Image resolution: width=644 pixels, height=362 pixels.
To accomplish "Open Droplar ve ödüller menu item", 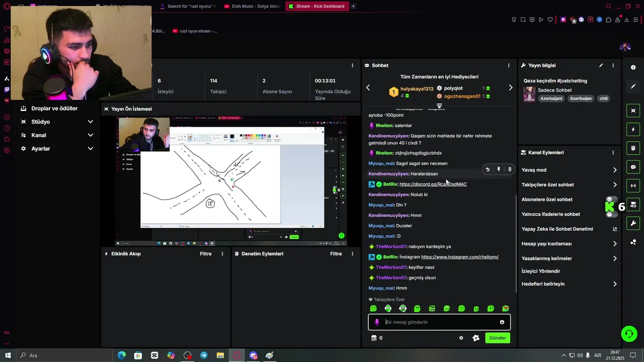I will coord(54,109).
